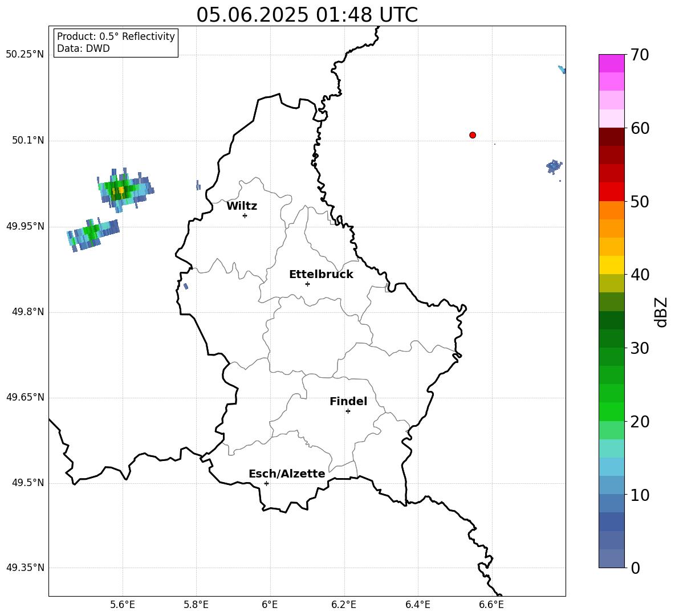This screenshot has height=616, width=675.
Task: Click the colorbar tick label 20
Action: pyautogui.click(x=640, y=422)
